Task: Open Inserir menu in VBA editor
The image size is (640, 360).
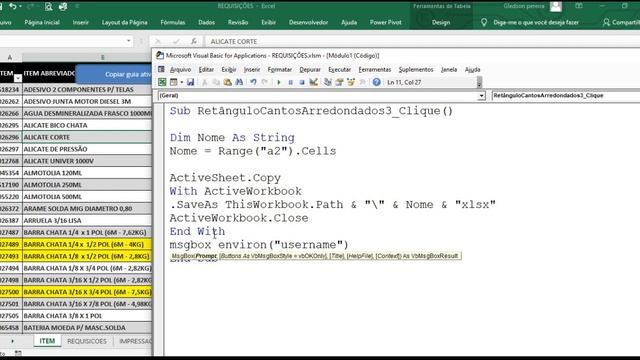Action: pyautogui.click(x=252, y=69)
